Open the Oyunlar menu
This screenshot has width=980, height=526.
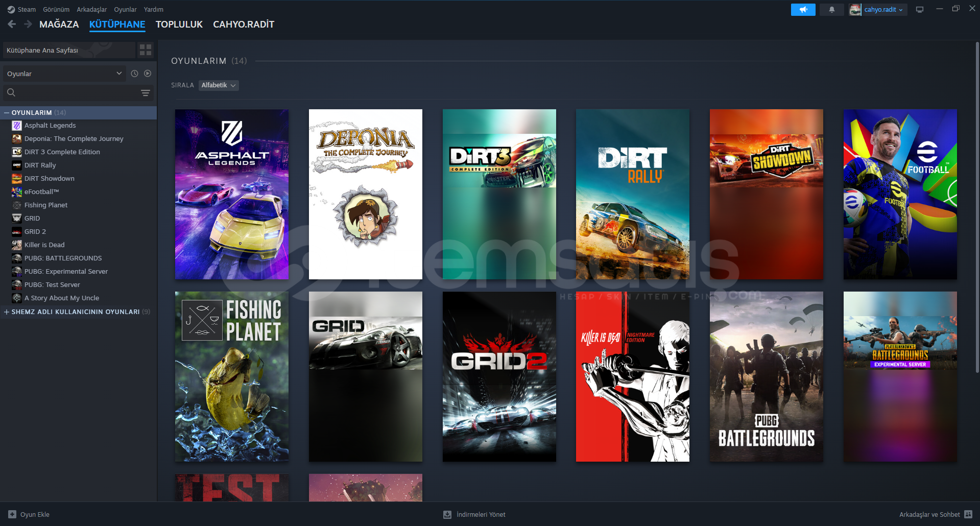click(125, 10)
